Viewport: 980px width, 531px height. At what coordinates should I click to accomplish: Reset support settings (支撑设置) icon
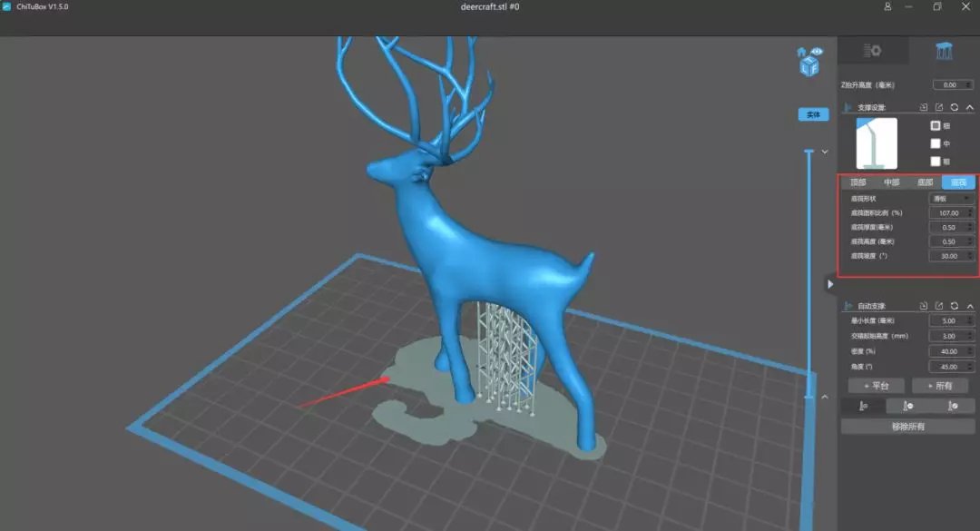coord(955,108)
